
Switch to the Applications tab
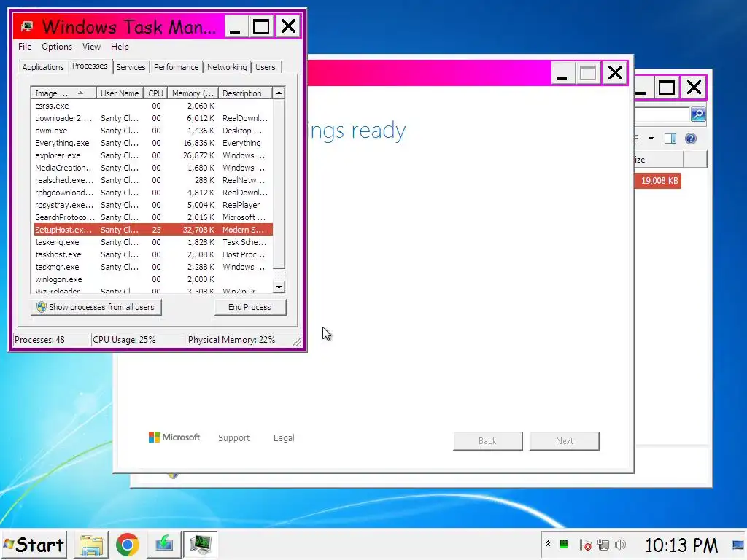(43, 67)
